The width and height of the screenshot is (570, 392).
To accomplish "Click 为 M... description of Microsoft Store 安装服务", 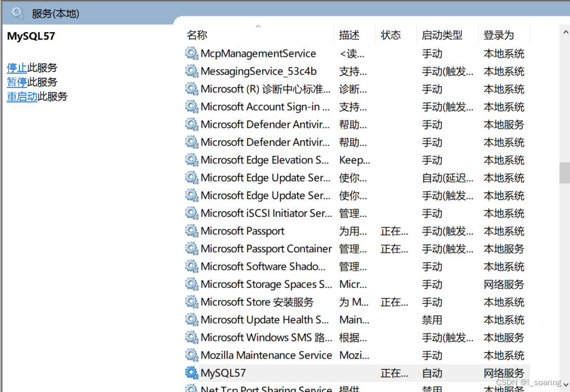I will click(x=354, y=302).
